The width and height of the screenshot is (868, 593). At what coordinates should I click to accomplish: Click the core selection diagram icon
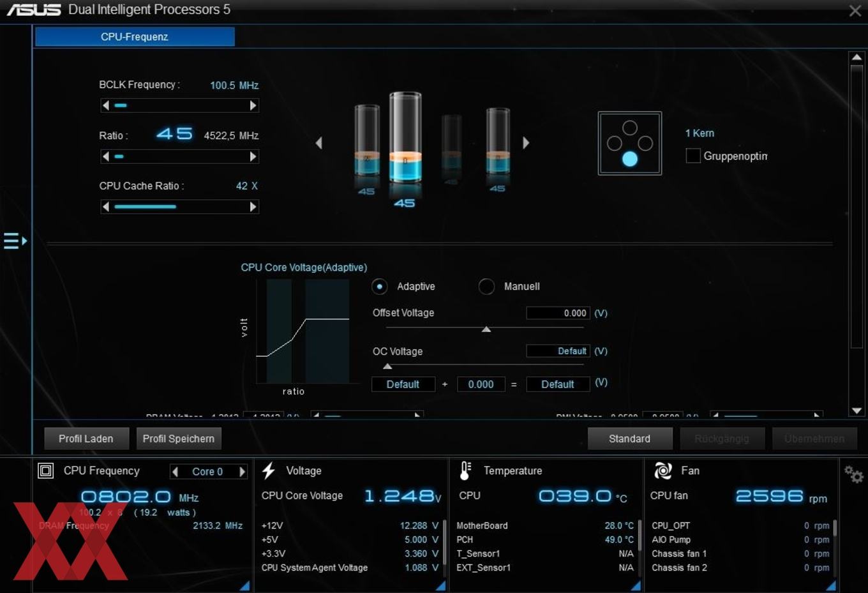(x=630, y=144)
